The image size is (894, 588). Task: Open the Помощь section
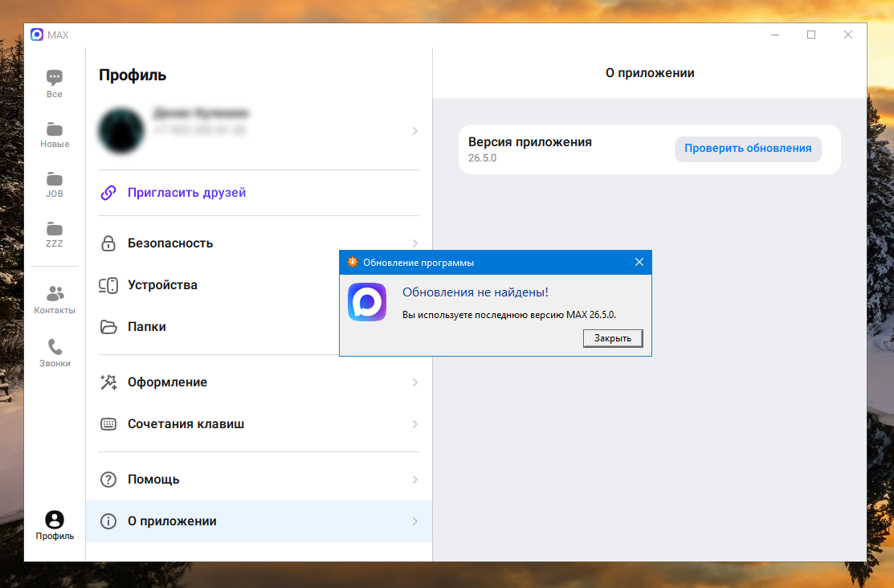[x=259, y=479]
